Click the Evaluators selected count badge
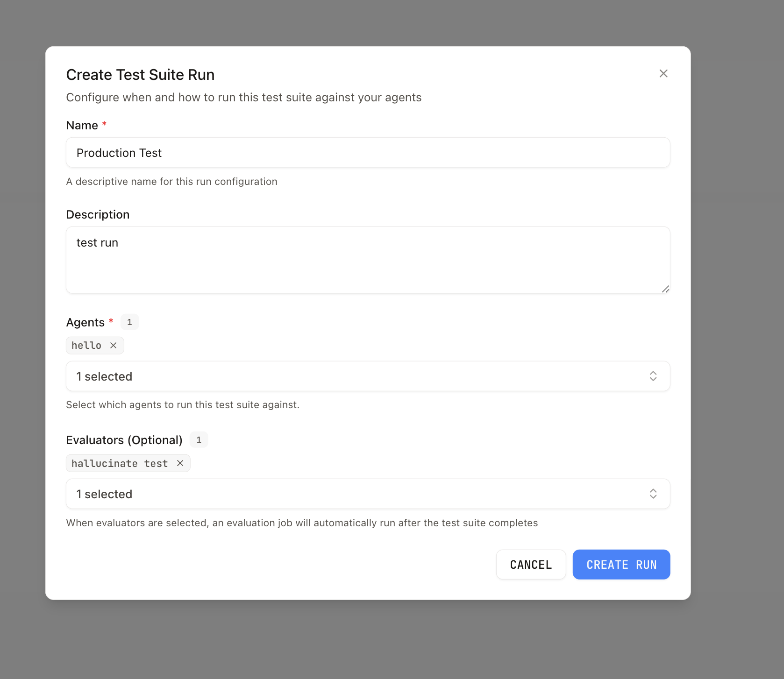The height and width of the screenshot is (679, 784). (x=199, y=440)
